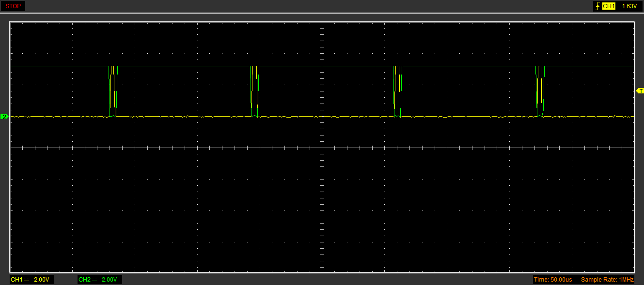Select the rising edge trigger slope icon

point(597,6)
